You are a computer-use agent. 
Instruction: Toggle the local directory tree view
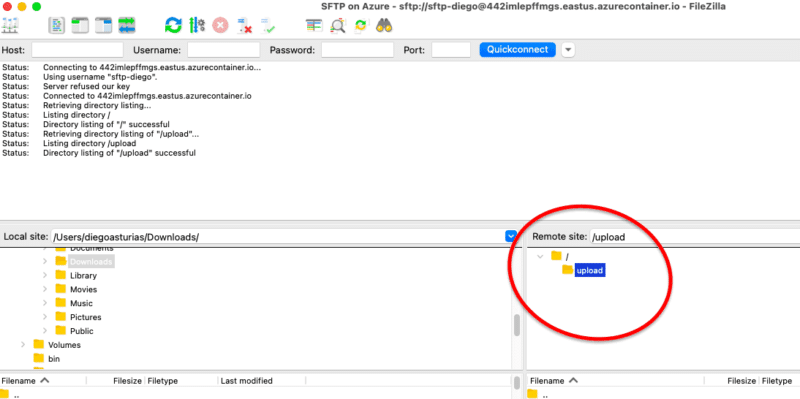click(80, 25)
